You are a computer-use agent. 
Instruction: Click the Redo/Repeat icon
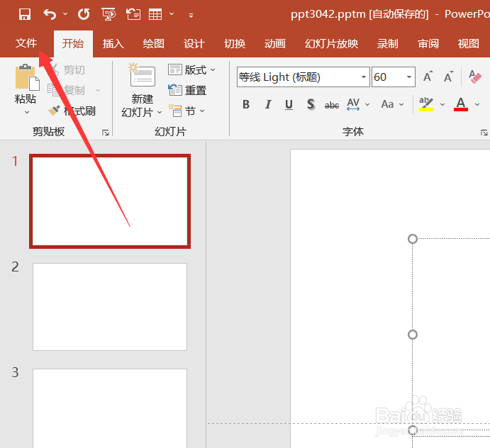point(84,14)
